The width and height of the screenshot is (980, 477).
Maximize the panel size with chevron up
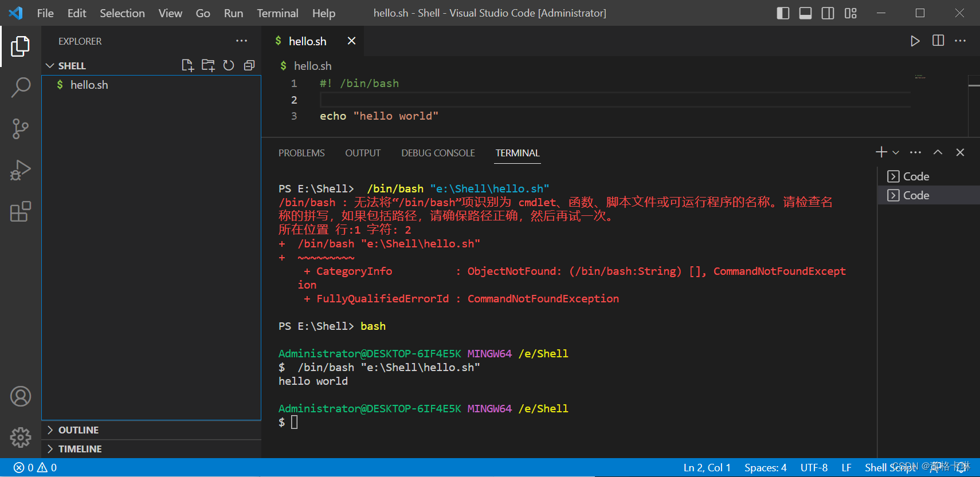(938, 152)
